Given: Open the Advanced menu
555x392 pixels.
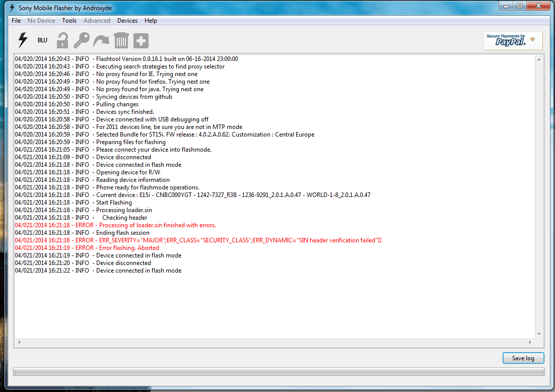Looking at the screenshot, I should click(x=97, y=21).
